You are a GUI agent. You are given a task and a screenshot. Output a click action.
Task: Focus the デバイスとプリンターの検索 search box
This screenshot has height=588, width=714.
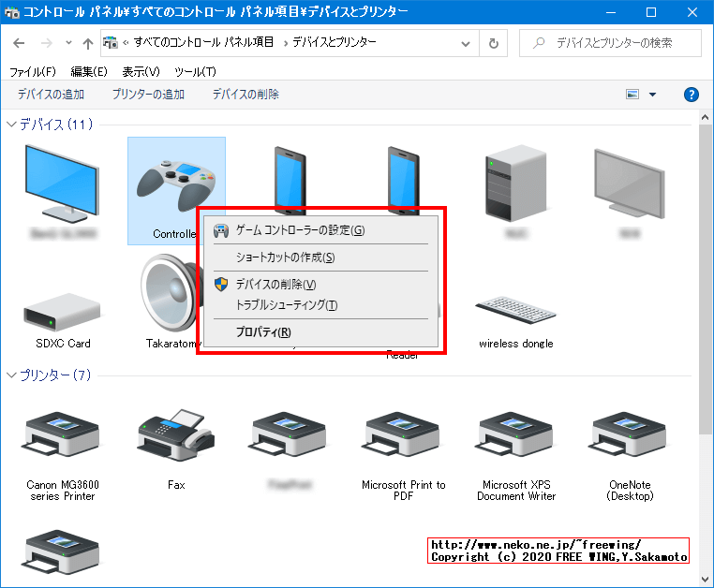610,43
